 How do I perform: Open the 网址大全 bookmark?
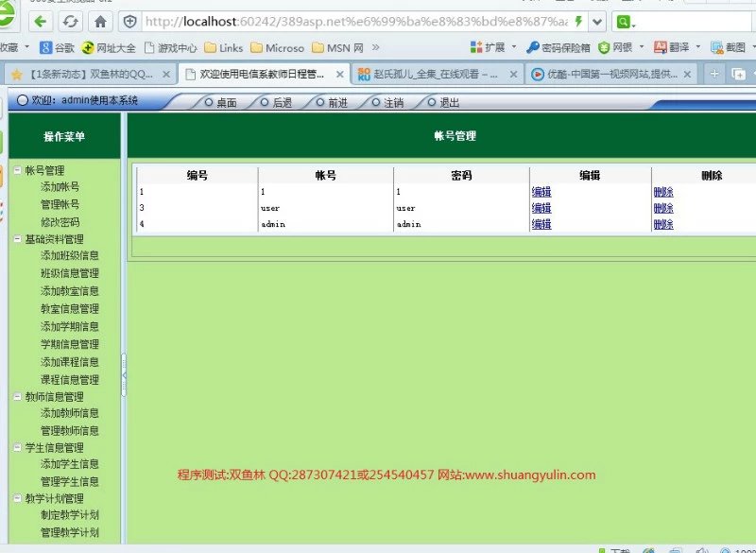click(x=109, y=47)
